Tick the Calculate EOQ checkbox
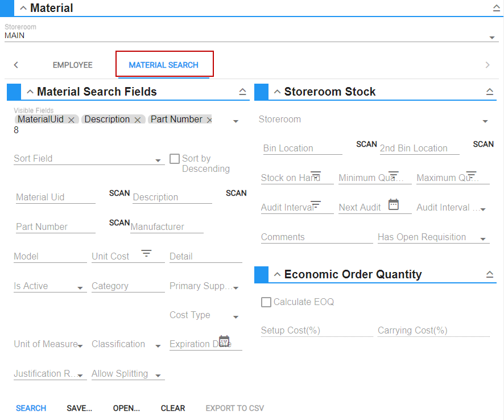The height and width of the screenshot is (420, 504). click(x=266, y=302)
